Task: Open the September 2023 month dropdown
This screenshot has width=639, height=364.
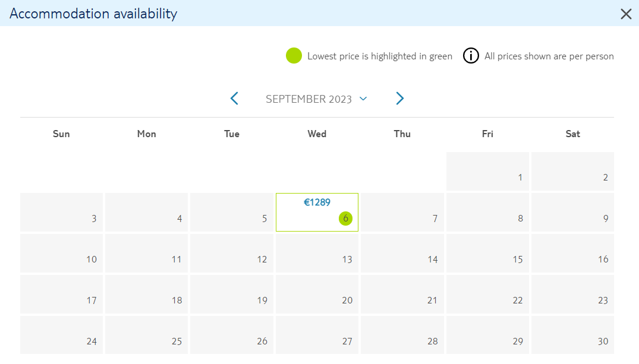Action: coord(317,99)
